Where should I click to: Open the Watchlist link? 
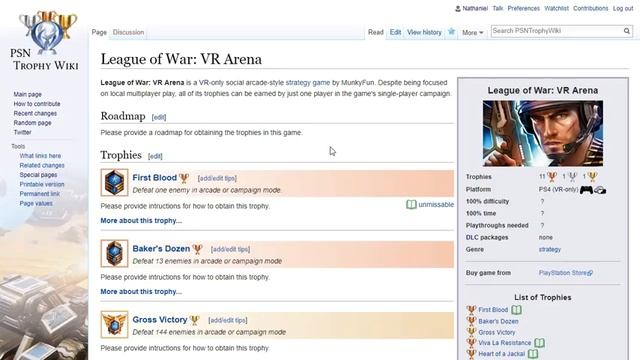coord(556,9)
